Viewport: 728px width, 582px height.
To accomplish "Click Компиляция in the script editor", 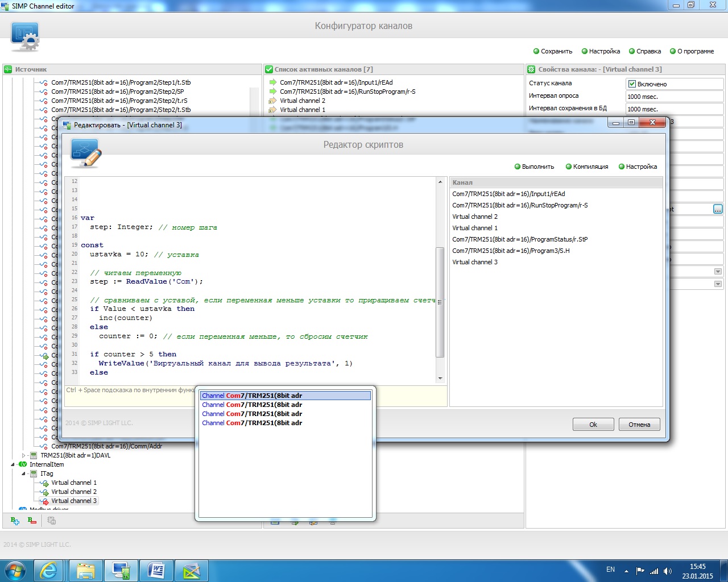I will click(587, 167).
